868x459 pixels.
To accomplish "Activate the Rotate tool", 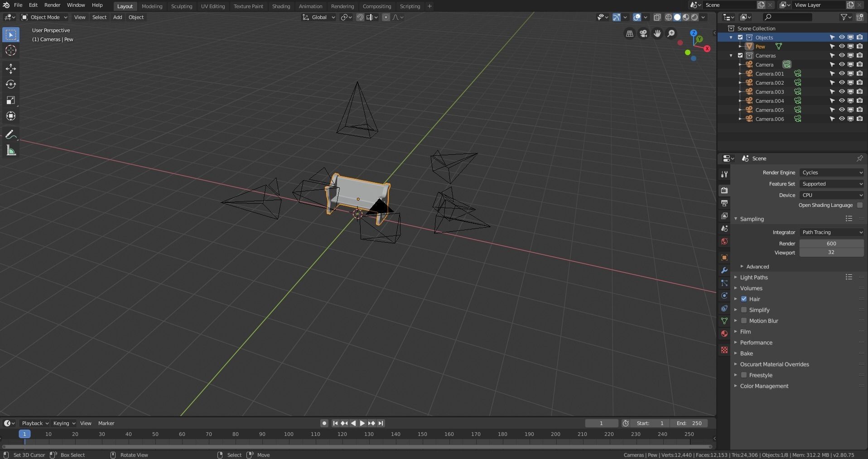I will pos(11,85).
